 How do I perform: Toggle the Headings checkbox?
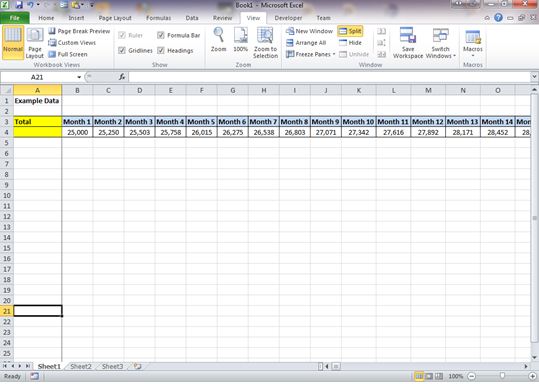pos(161,51)
